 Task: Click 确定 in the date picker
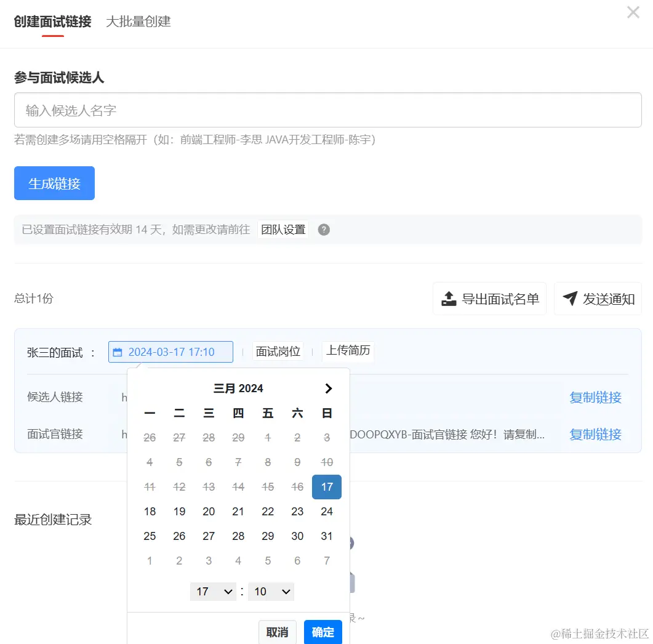pyautogui.click(x=322, y=632)
